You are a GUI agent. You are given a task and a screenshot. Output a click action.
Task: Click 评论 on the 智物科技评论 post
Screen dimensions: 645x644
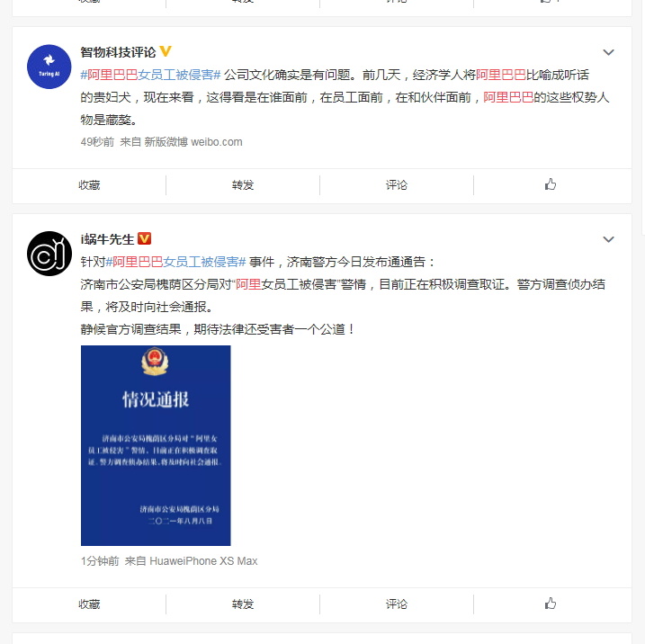[x=397, y=185]
